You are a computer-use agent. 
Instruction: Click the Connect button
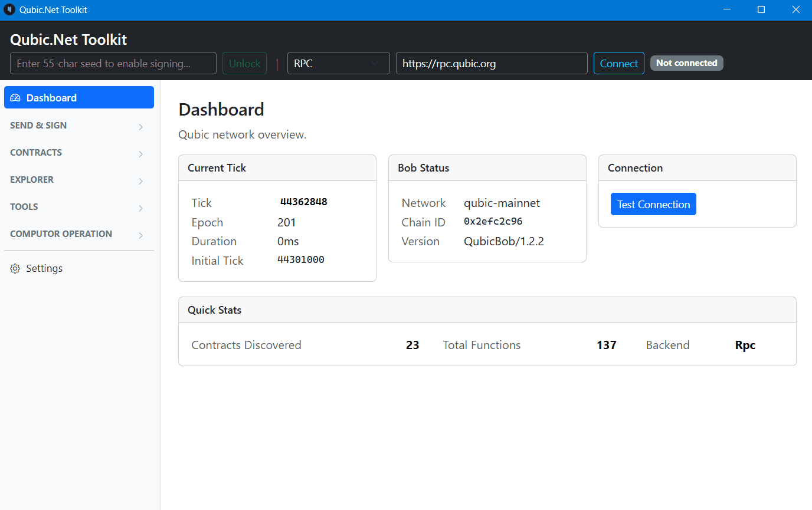618,63
